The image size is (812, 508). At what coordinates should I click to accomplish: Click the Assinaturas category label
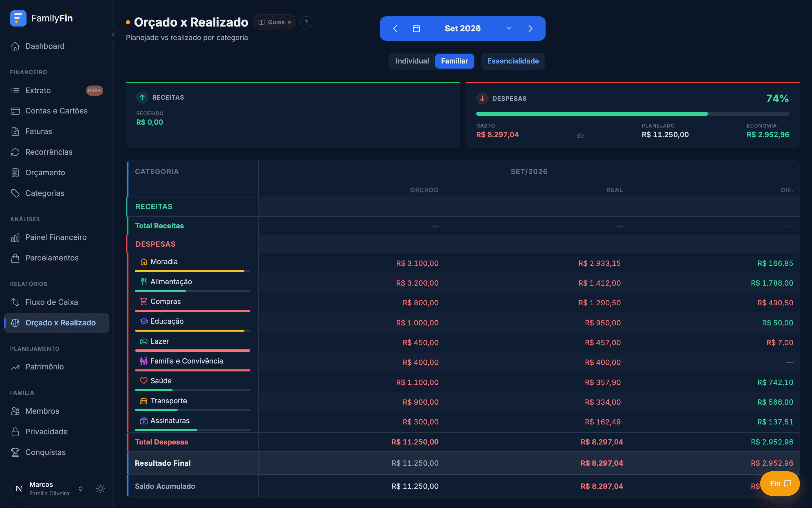click(170, 421)
